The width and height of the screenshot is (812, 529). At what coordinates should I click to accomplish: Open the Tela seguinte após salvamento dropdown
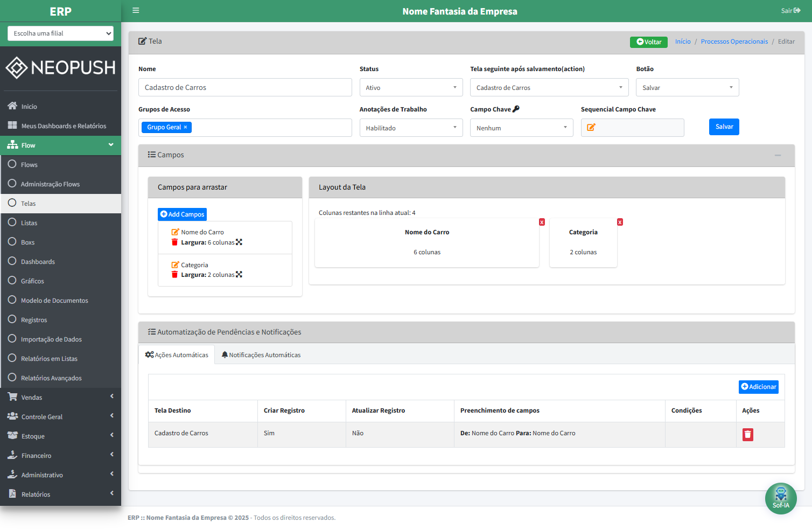pyautogui.click(x=549, y=87)
